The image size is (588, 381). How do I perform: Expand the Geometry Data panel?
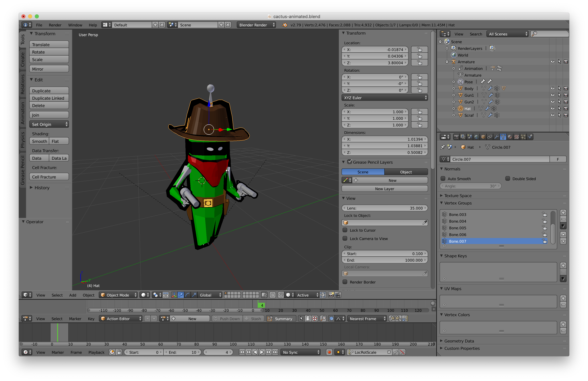coord(459,341)
